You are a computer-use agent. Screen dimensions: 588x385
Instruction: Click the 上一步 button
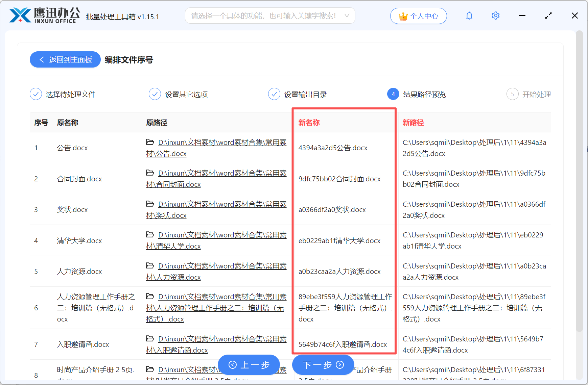click(249, 365)
